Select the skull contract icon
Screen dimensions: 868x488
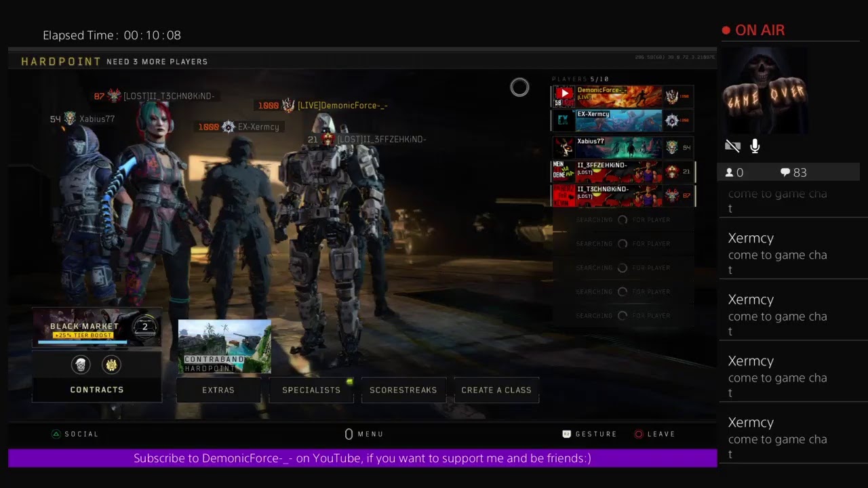pyautogui.click(x=81, y=365)
